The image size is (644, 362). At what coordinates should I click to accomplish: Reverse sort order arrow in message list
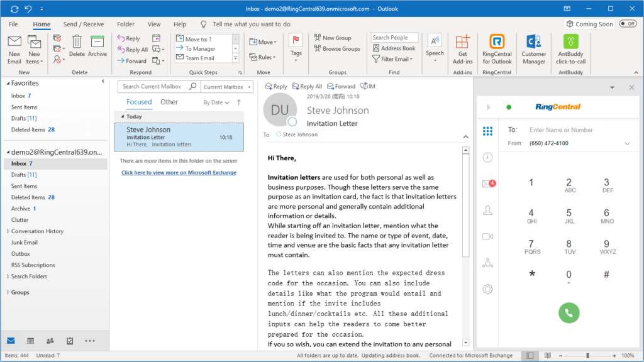point(238,102)
